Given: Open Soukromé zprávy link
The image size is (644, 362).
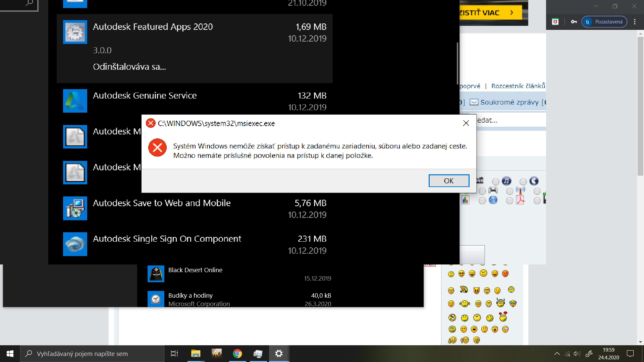Looking at the screenshot, I should coord(509,102).
